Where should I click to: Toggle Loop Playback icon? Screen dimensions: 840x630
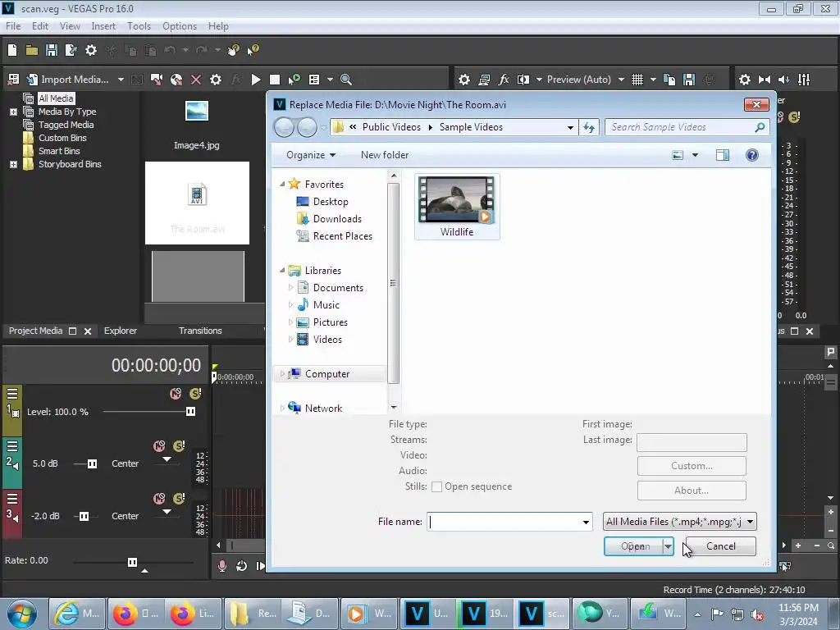pyautogui.click(x=242, y=566)
